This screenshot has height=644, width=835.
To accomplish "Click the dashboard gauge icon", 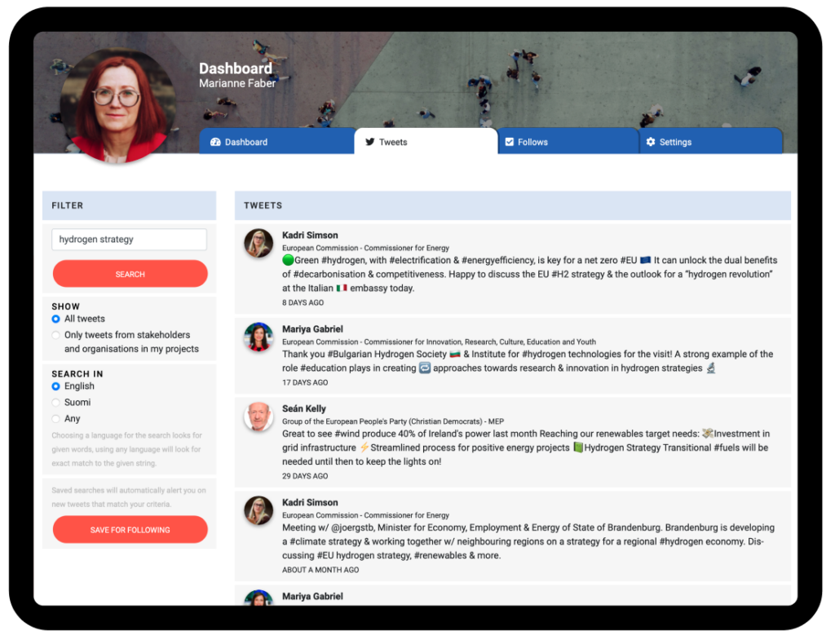I will pyautogui.click(x=215, y=142).
